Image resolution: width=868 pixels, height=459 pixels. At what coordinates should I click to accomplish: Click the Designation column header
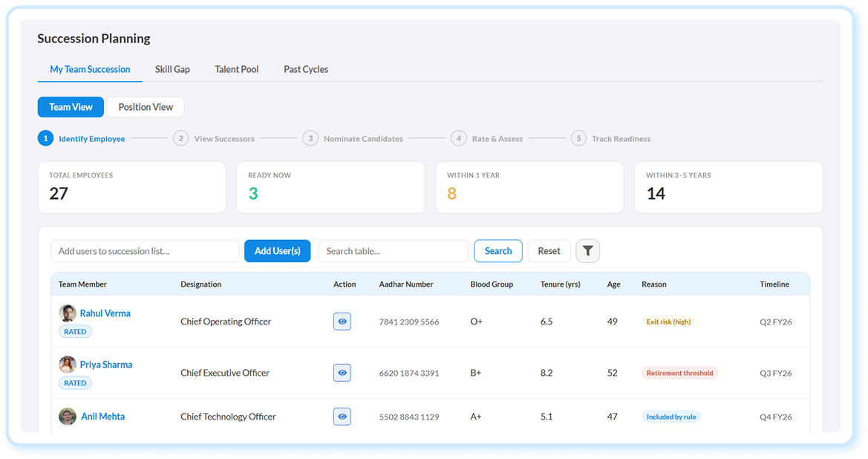[201, 284]
